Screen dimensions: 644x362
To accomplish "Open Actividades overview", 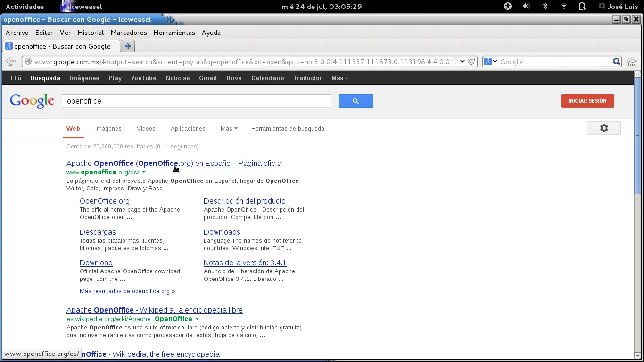I will (25, 7).
